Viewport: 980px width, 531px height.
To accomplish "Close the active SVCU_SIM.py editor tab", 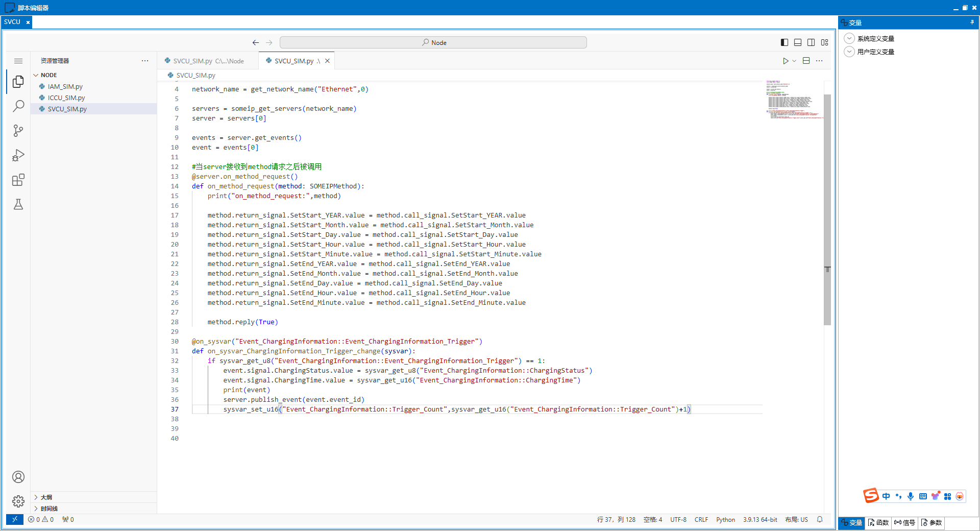I will pos(328,61).
